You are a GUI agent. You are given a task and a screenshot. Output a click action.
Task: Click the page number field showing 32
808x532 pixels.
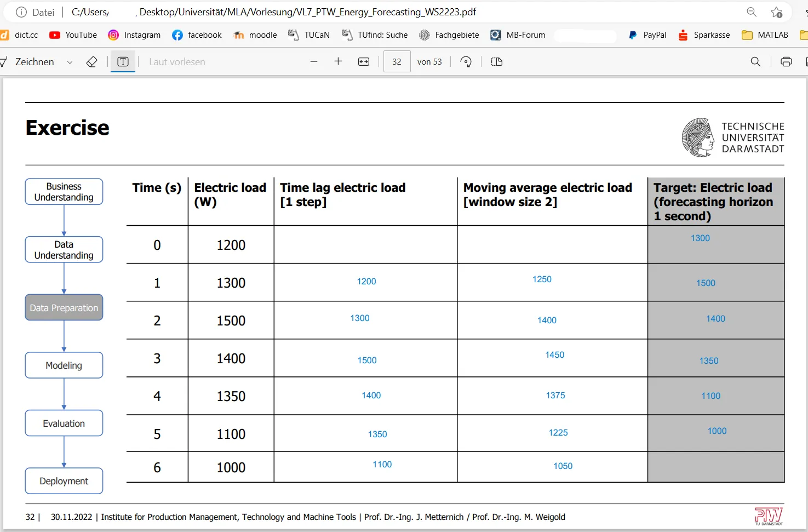point(397,62)
